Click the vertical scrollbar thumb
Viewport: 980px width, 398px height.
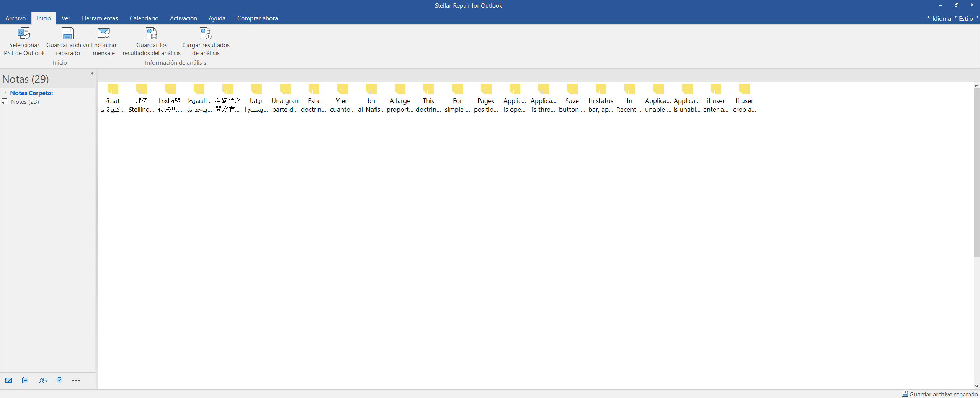[977, 172]
